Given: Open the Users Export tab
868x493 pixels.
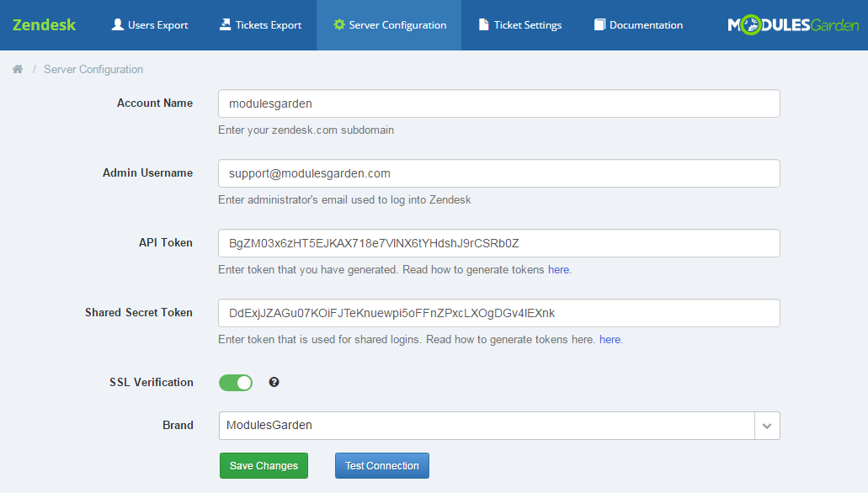Looking at the screenshot, I should tap(150, 25).
